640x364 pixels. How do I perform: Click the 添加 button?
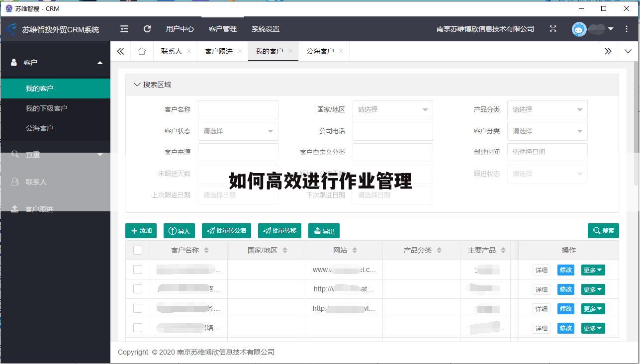coord(141,231)
